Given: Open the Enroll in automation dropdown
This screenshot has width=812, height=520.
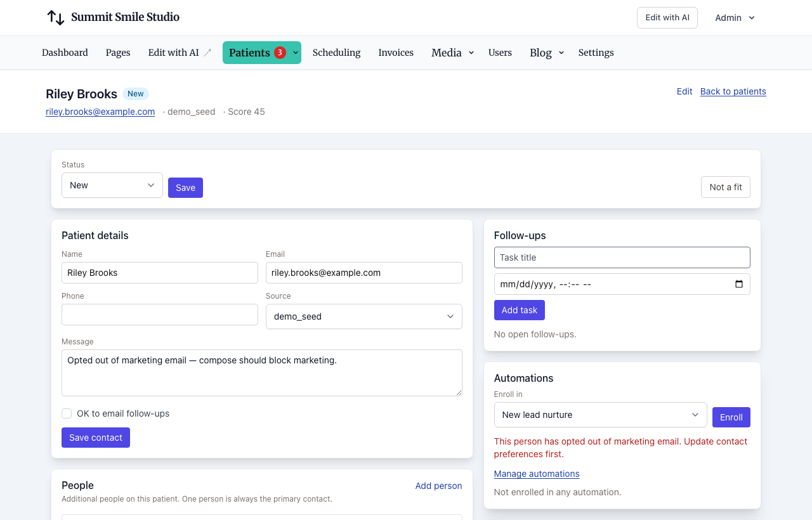Looking at the screenshot, I should [601, 415].
